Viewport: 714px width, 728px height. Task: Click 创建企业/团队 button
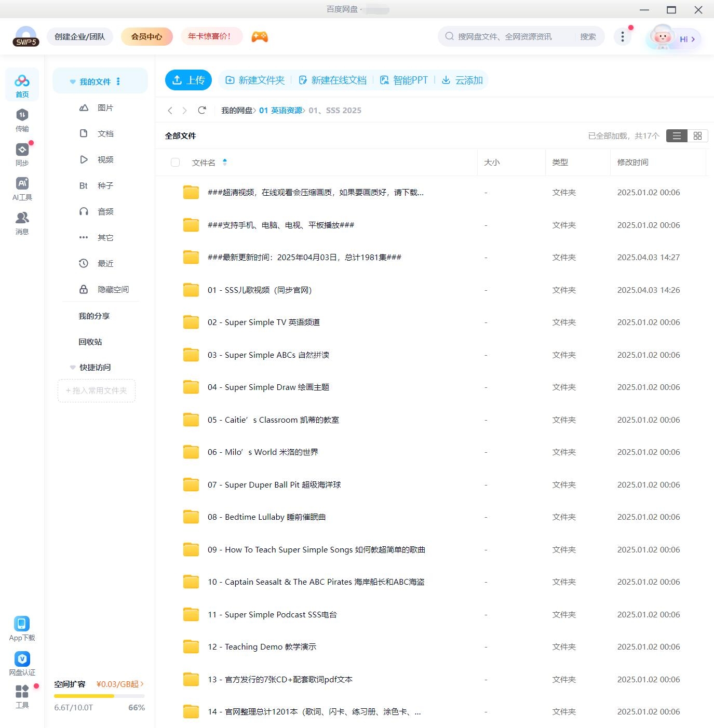[80, 36]
